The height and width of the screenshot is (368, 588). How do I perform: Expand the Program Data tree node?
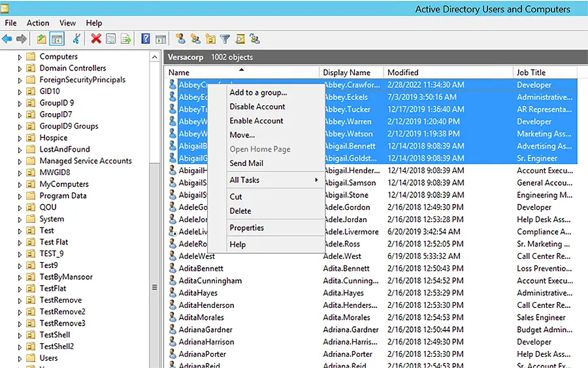(20, 197)
